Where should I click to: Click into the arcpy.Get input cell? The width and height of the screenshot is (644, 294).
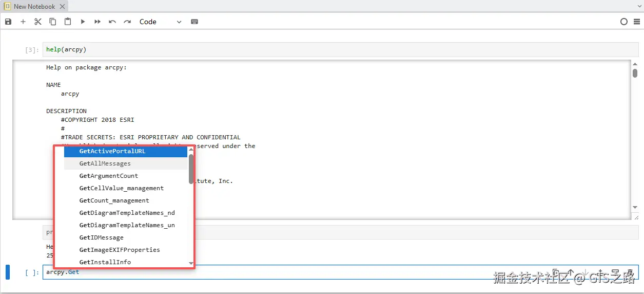coord(340,272)
